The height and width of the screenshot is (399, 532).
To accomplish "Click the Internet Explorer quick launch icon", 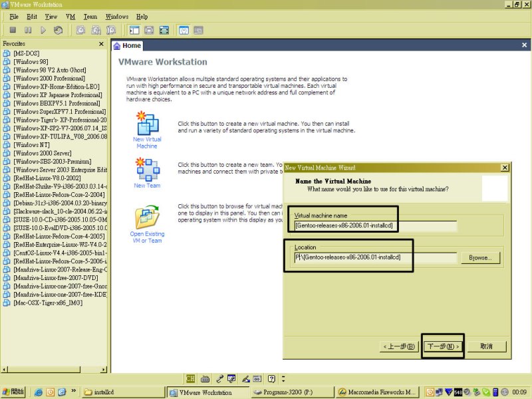I will pos(39,392).
